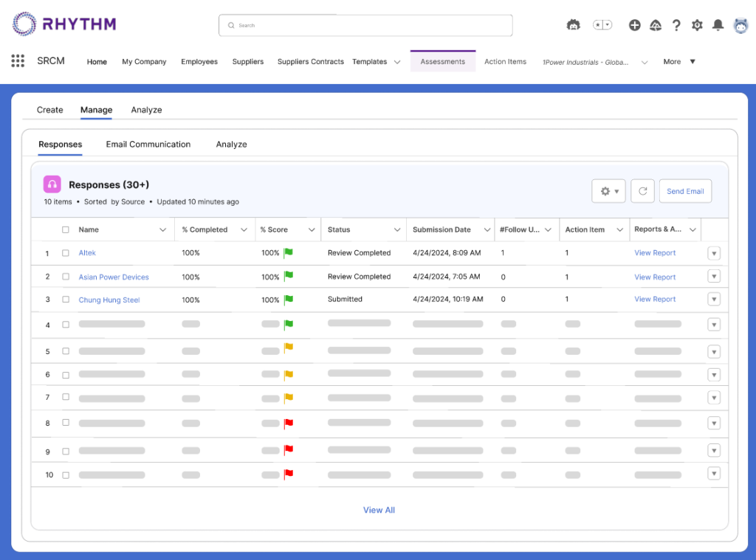Toggle the select-all header checkbox
Screen dimensions: 756x560
(66, 229)
